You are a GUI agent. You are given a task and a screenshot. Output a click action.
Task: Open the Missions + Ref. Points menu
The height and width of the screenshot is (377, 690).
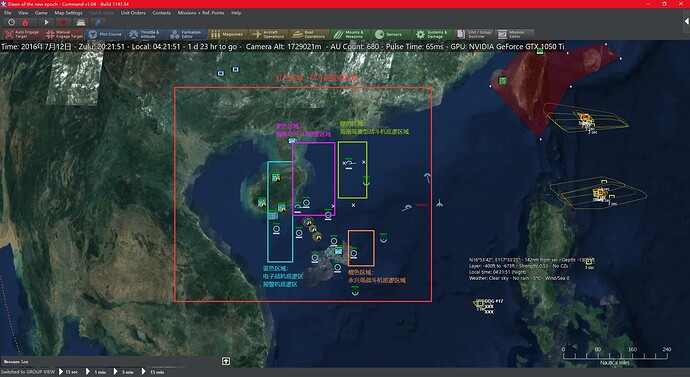coord(201,13)
